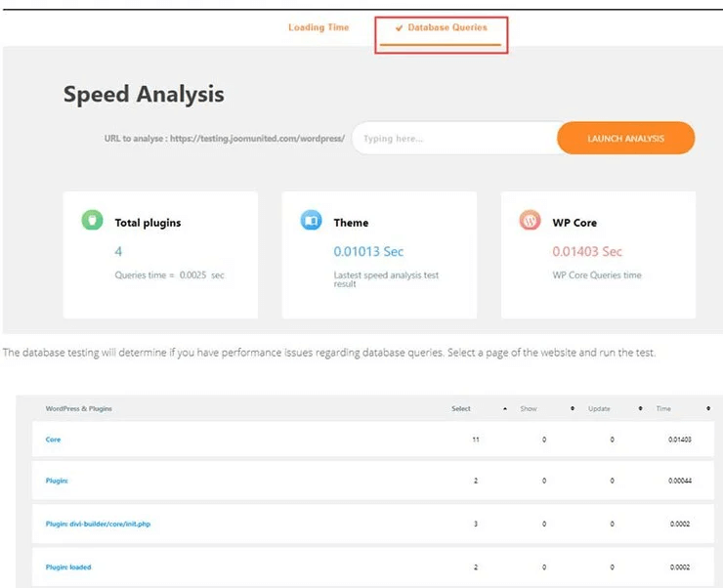Click the Update column header text
The image size is (723, 588).
599,408
